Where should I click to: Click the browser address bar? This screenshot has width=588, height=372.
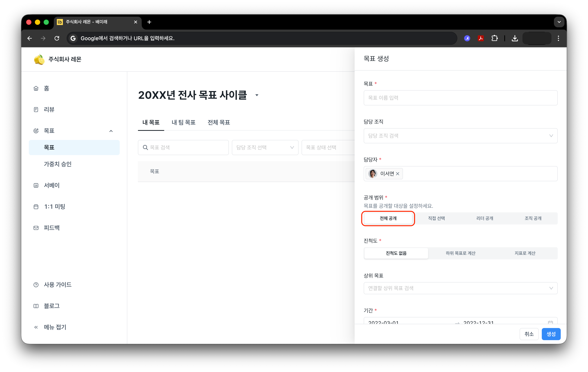coord(262,38)
